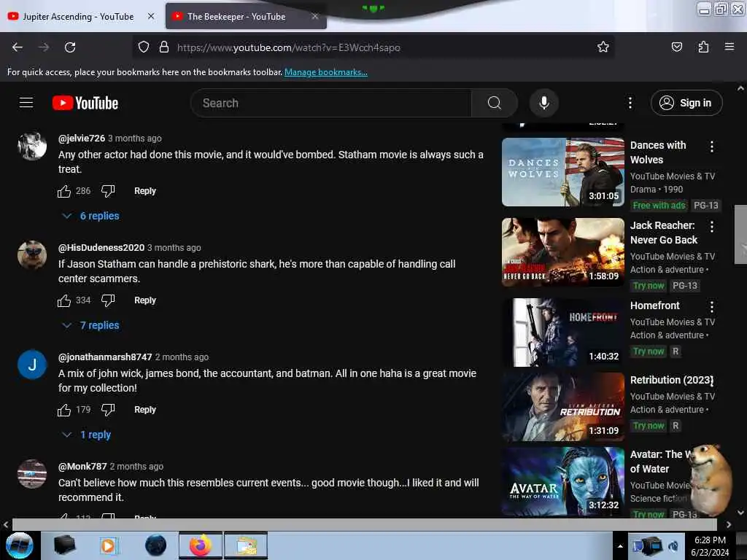747x560 pixels.
Task: Open Manage bookmarks link
Action: 326,72
